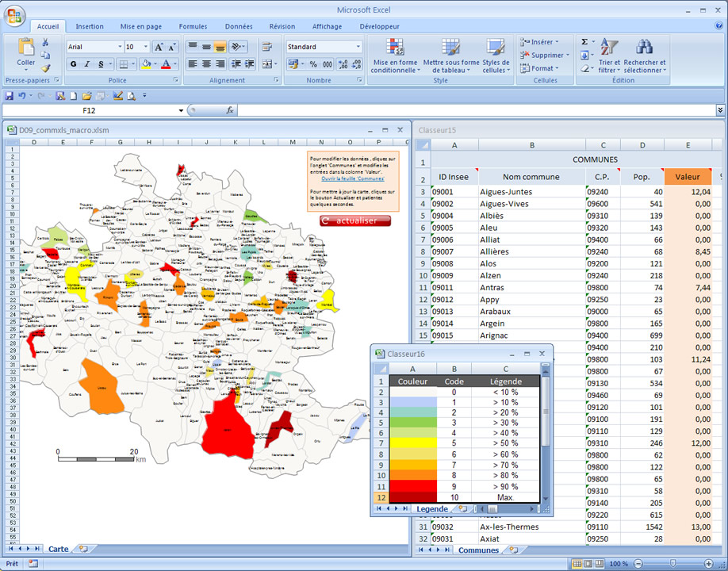Screen dimensions: 728x571
Task: Apply the red font color button
Action: [x=166, y=64]
